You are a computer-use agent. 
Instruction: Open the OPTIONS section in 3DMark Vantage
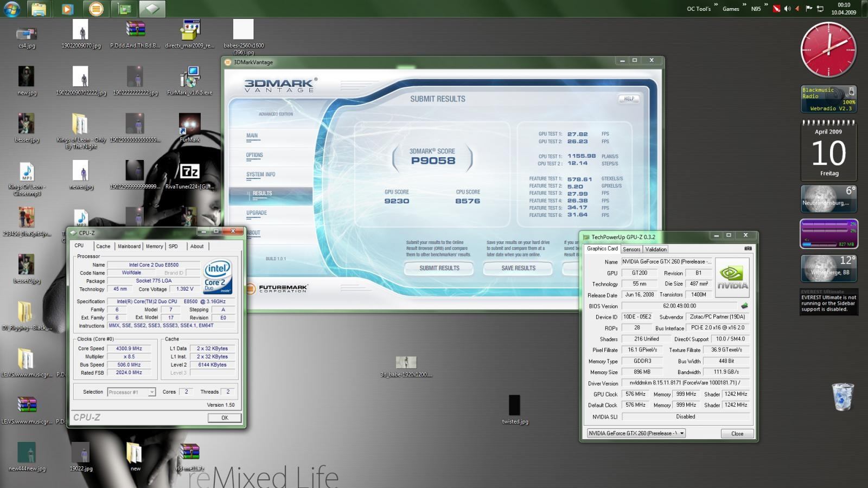point(254,156)
